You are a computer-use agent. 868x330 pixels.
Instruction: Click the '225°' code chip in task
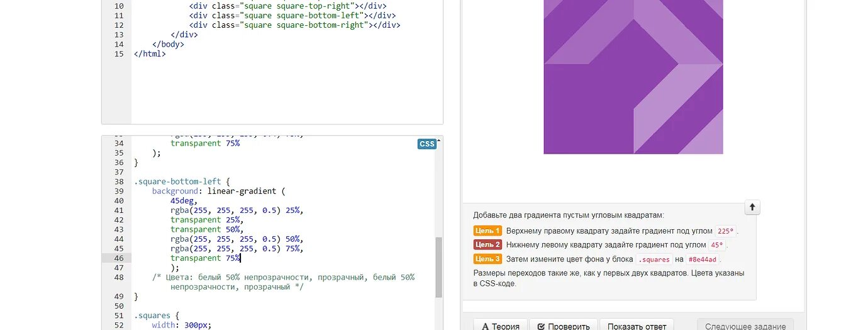726,231
